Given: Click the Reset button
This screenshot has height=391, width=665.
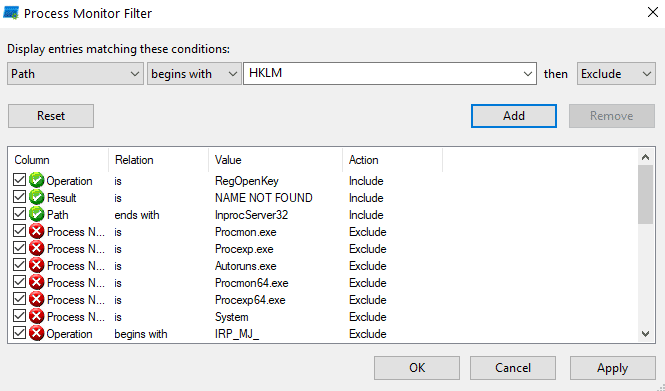Looking at the screenshot, I should click(x=51, y=116).
